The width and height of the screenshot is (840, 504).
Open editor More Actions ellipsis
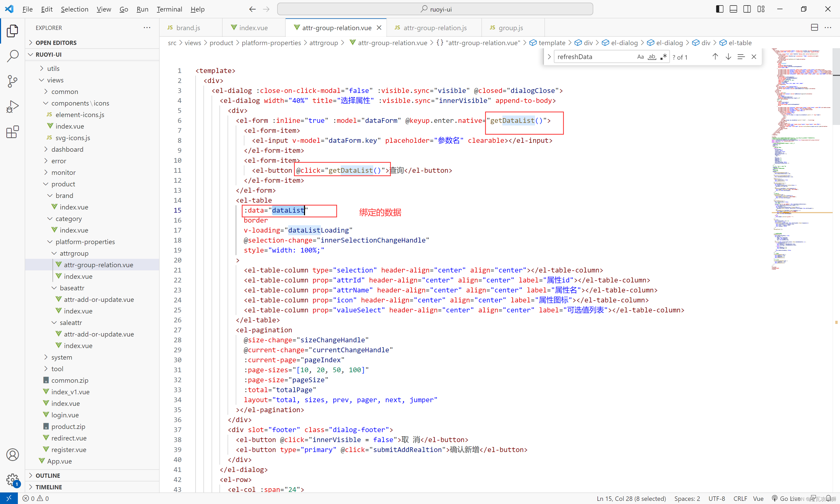click(828, 28)
